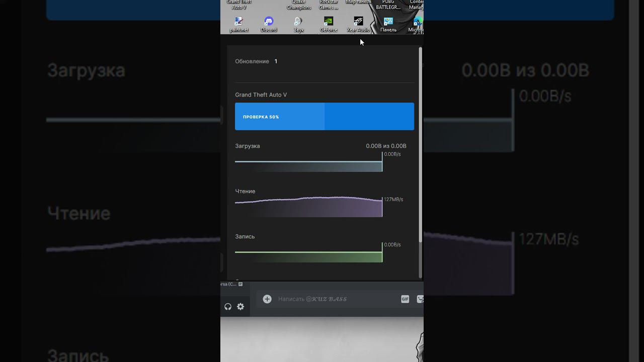Screen dimensions: 644x362
Task: Open the Звук desktop shortcut
Action: 298,24
